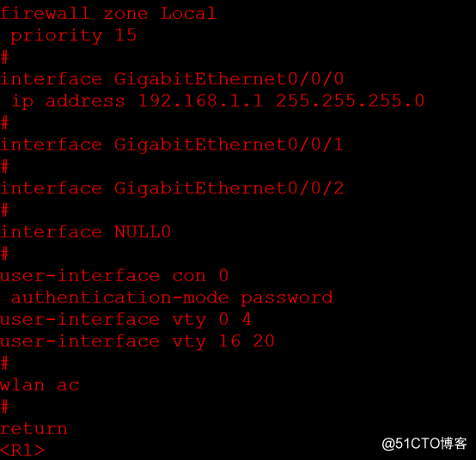Click the hash separator after 'priority 15'

[x=5, y=57]
